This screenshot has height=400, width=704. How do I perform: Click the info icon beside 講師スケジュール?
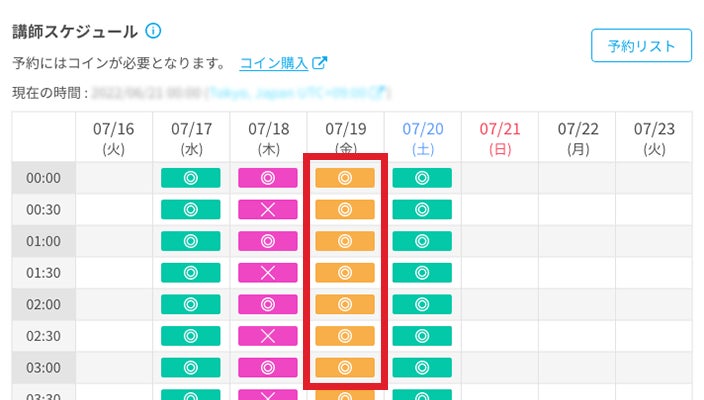[x=153, y=32]
